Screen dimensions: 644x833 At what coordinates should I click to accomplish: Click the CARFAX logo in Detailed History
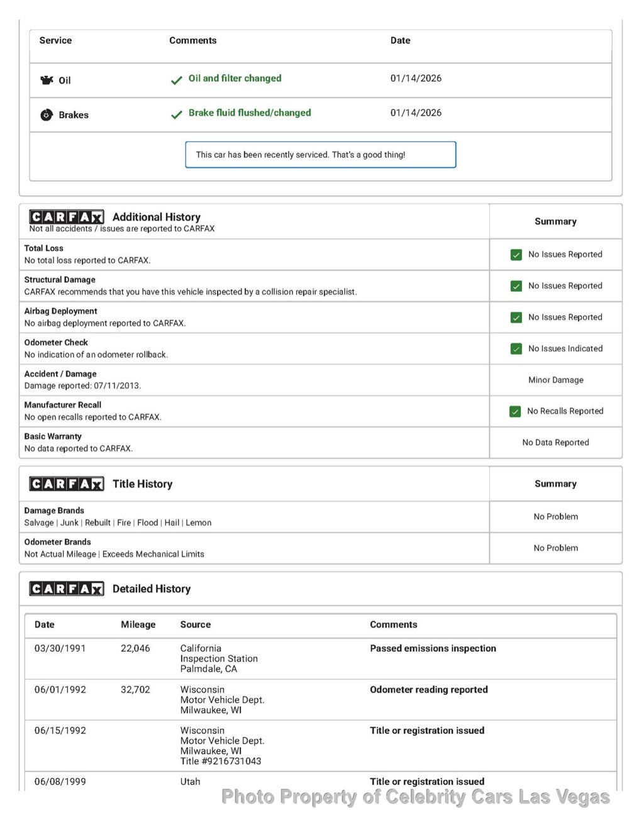click(x=67, y=588)
